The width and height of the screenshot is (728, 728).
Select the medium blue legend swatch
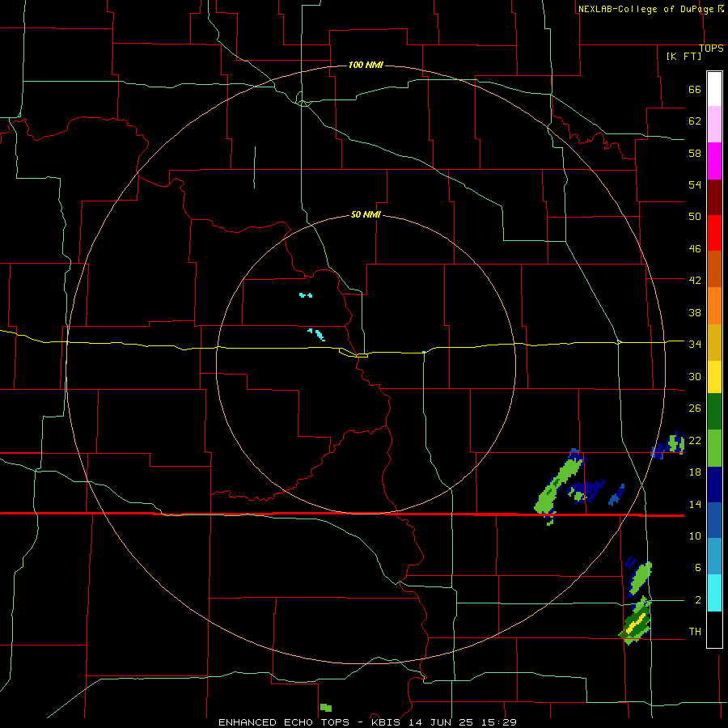point(714,520)
